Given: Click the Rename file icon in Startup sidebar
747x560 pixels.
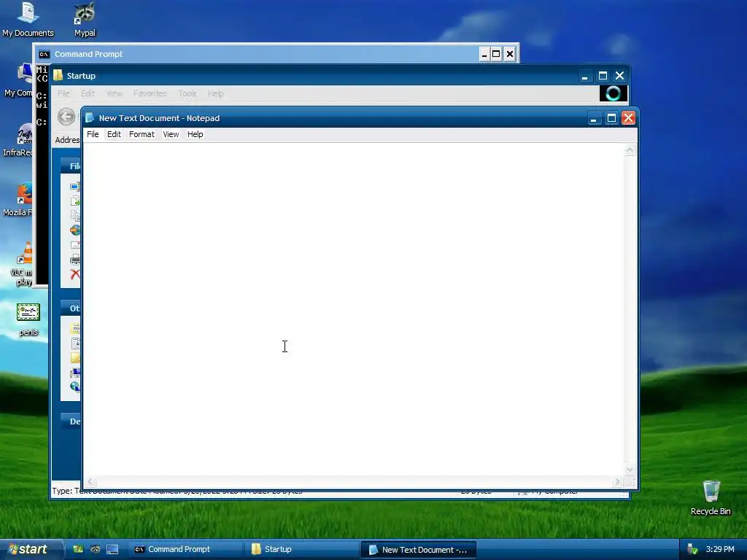Looking at the screenshot, I should coord(75,186).
